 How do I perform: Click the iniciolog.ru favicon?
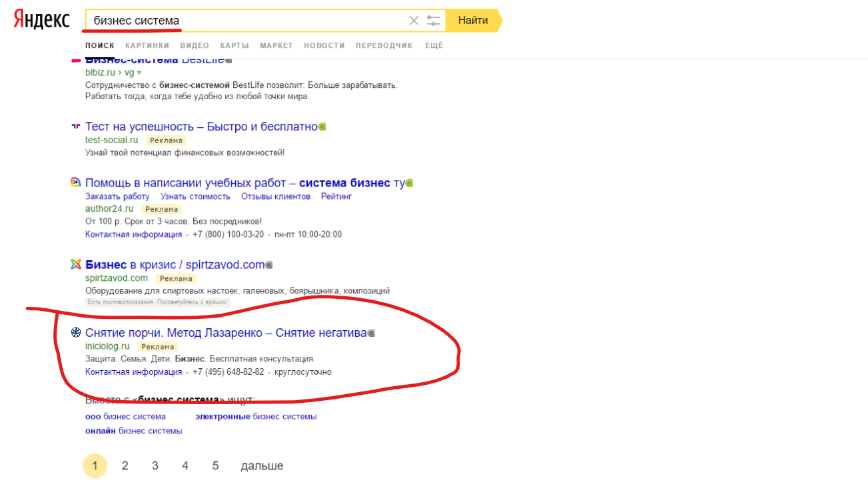(x=75, y=332)
